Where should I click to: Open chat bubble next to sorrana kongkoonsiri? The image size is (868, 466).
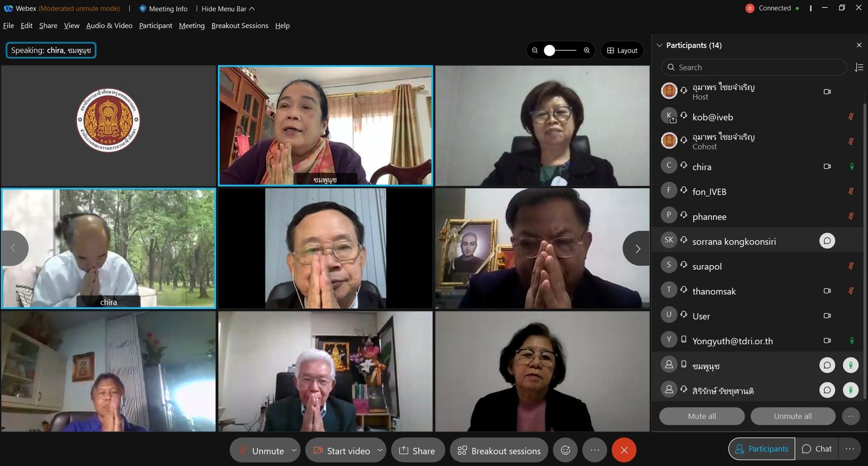pos(827,241)
